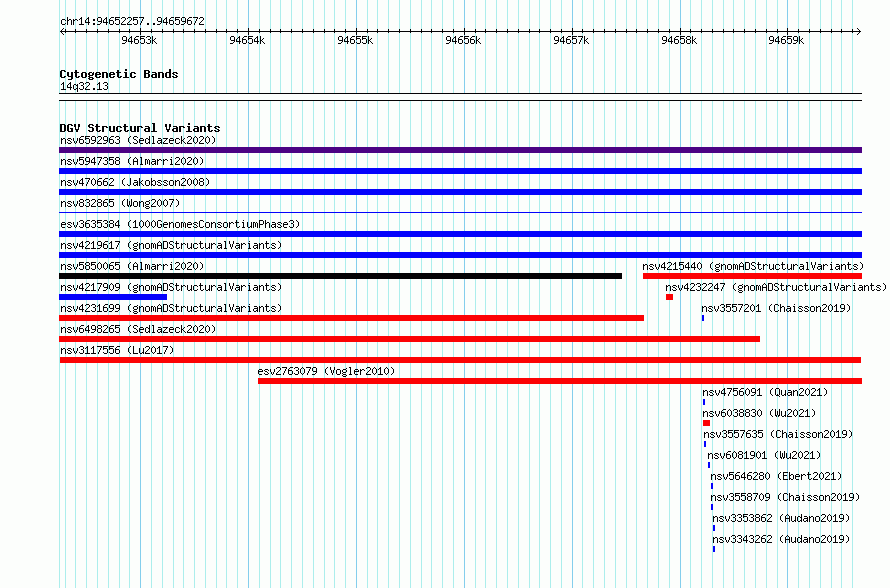Click the Cytogenetic Bands track title

point(119,74)
